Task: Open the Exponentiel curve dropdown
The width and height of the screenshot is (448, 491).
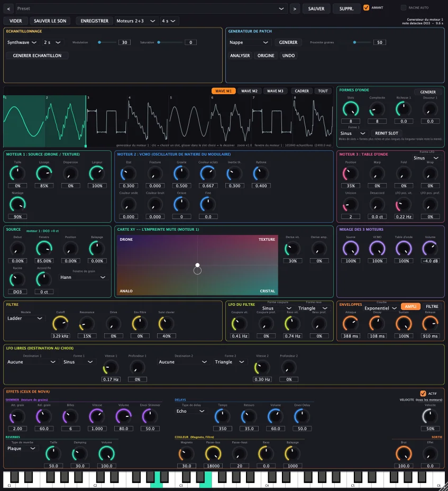Action: (380, 308)
